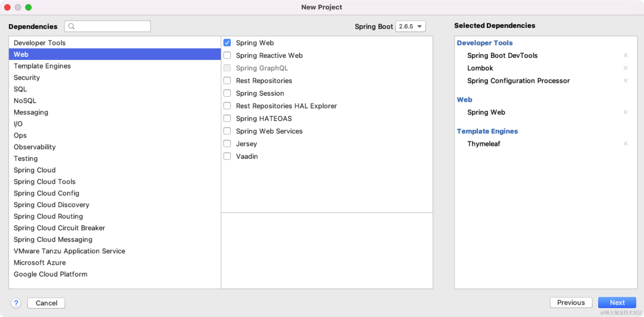This screenshot has height=317, width=644.
Task: Click the search magnifier icon
Action: click(x=71, y=26)
